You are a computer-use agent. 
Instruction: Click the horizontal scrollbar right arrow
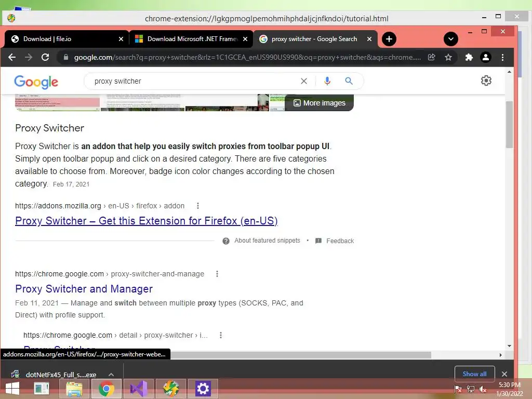[501, 355]
